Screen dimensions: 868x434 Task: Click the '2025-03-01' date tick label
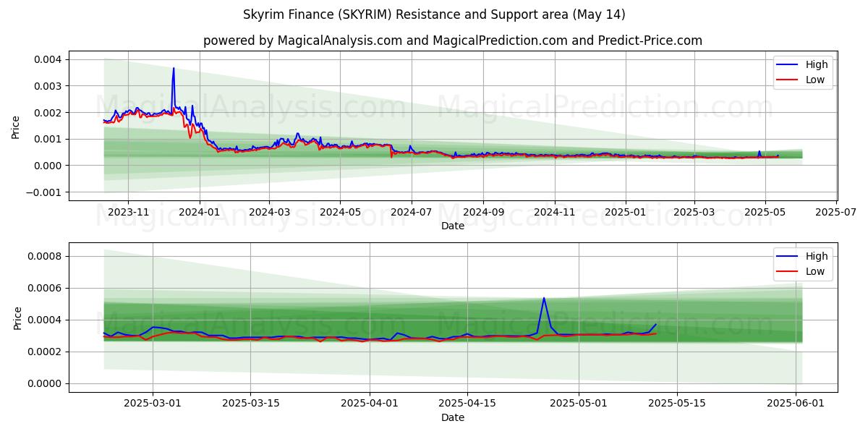click(x=152, y=404)
